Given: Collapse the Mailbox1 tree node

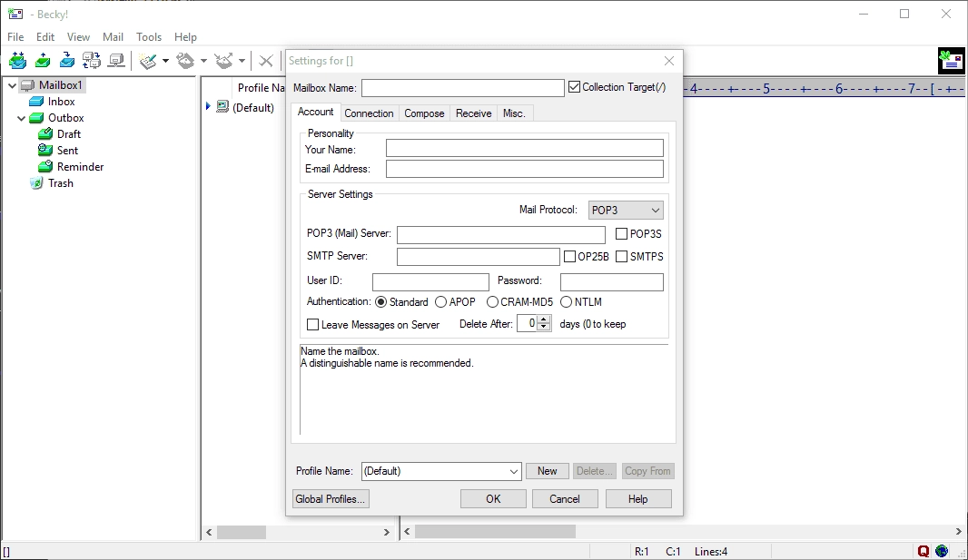Looking at the screenshot, I should [x=12, y=85].
